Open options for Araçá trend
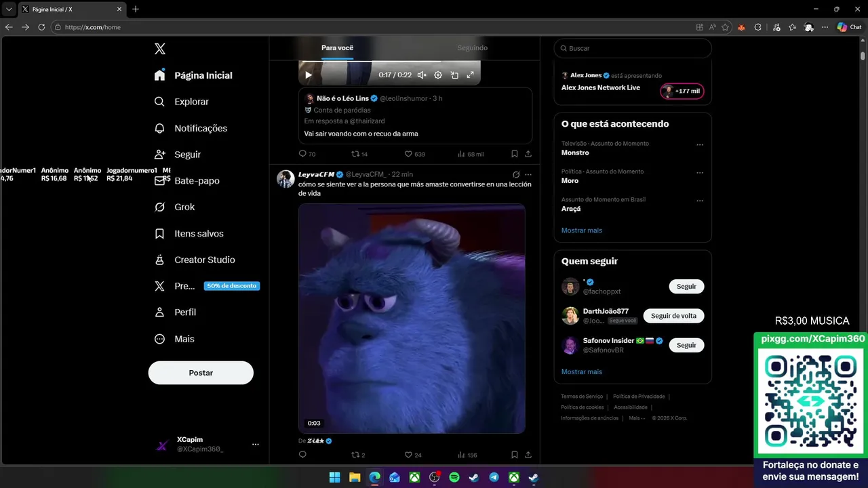The height and width of the screenshot is (488, 868). point(700,201)
